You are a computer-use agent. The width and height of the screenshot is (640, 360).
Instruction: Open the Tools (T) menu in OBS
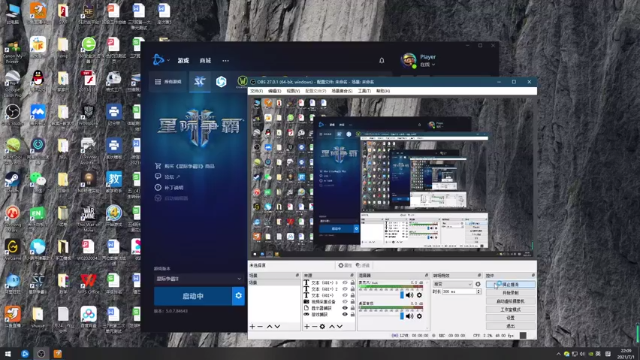point(364,91)
